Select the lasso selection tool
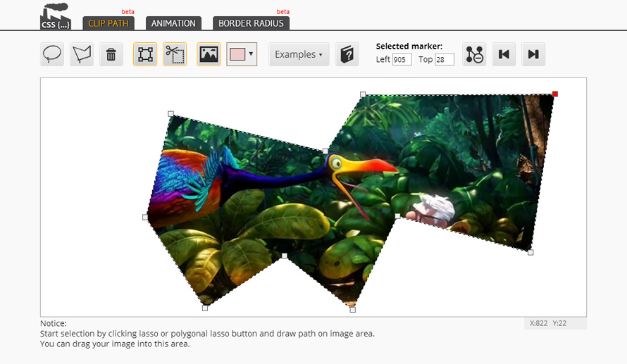Image resolution: width=627 pixels, height=364 pixels. pyautogui.click(x=52, y=54)
